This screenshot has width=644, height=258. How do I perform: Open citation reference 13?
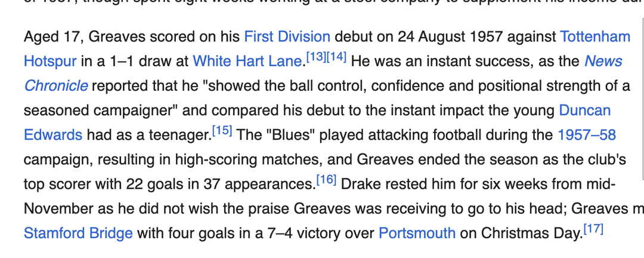click(316, 57)
